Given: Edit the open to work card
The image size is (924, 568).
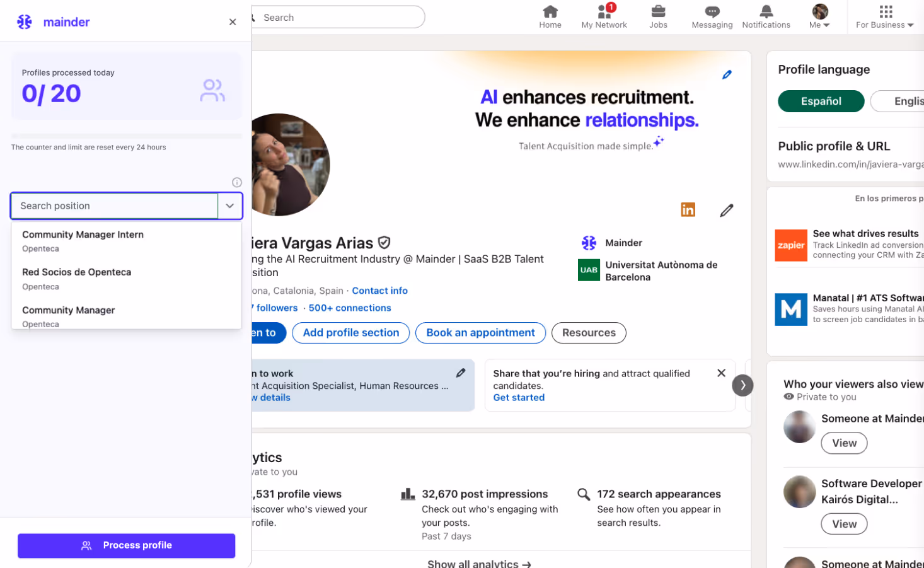Looking at the screenshot, I should (461, 373).
